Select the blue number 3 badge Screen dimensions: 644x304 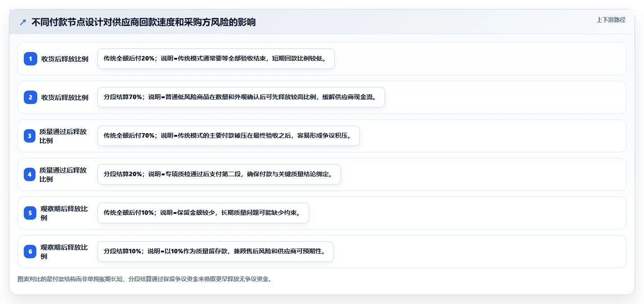(x=30, y=136)
